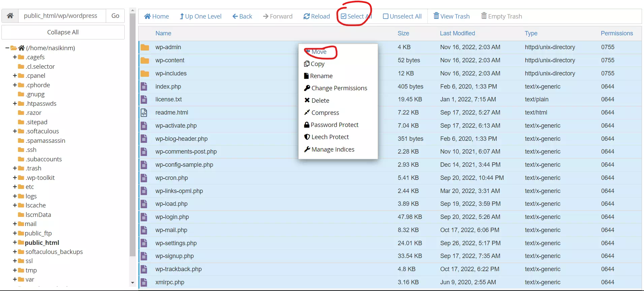Click the tree panel scrollbar down arrow
Viewport: 644px width, 291px height.
pos(132,283)
